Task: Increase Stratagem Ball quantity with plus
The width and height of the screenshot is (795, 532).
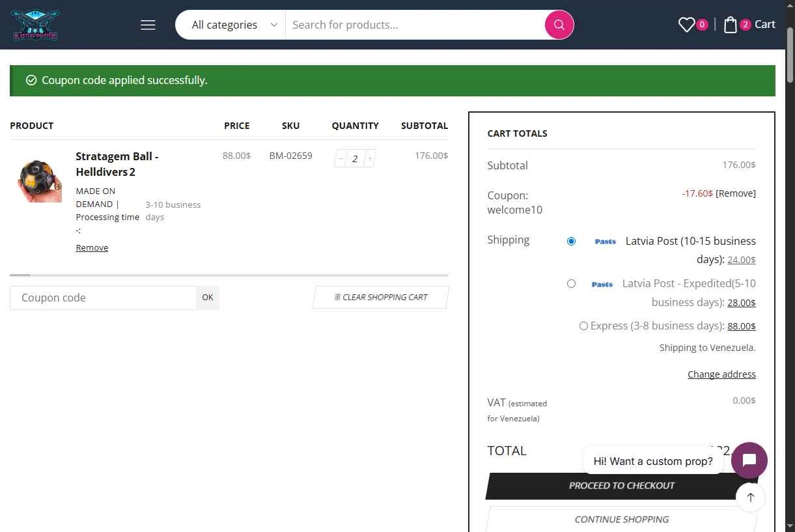Action: coord(370,159)
